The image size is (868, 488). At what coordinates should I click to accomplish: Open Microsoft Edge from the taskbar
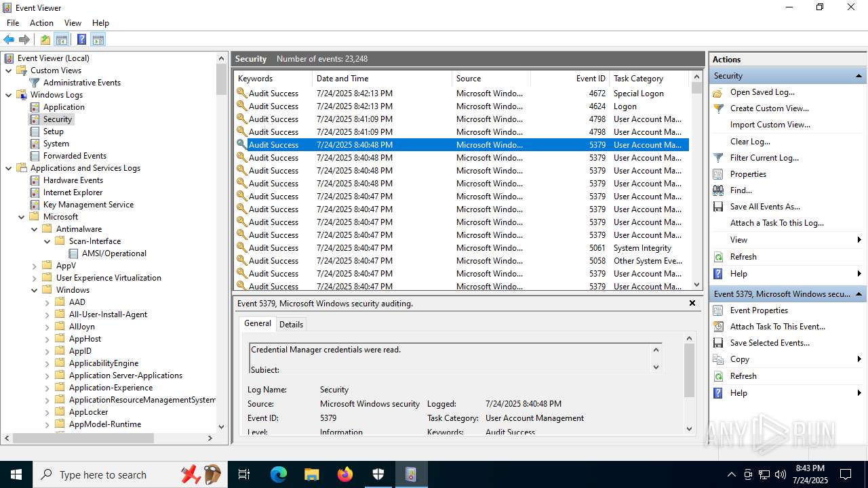click(279, 474)
